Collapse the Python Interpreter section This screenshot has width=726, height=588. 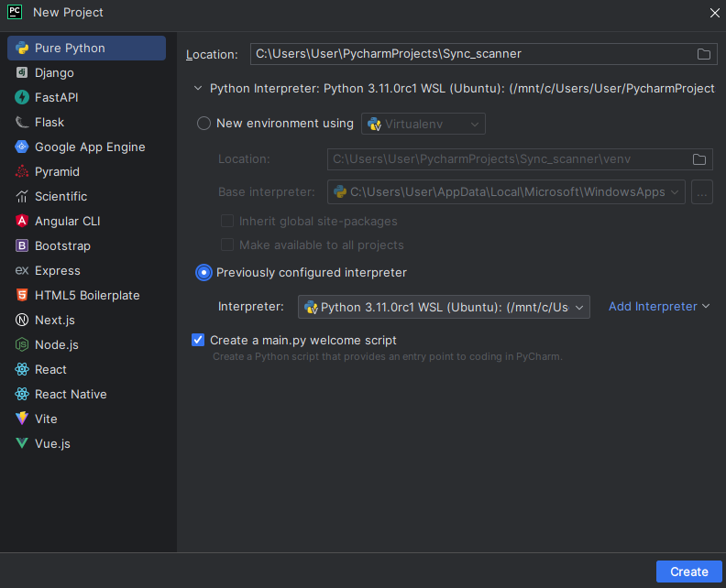tap(198, 88)
